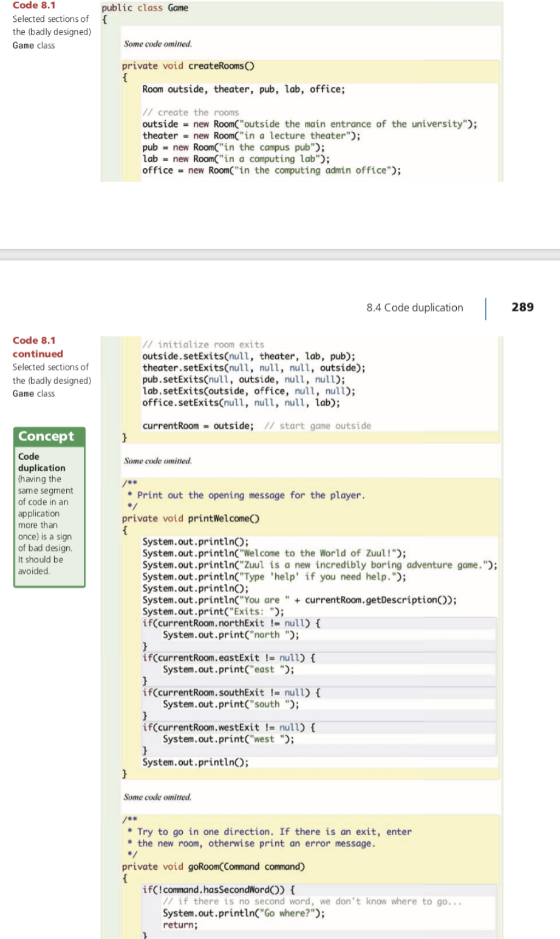Click 'if(!command.hasSecondWord())' line
This screenshot has width=560, height=939.
pyautogui.click(x=219, y=889)
